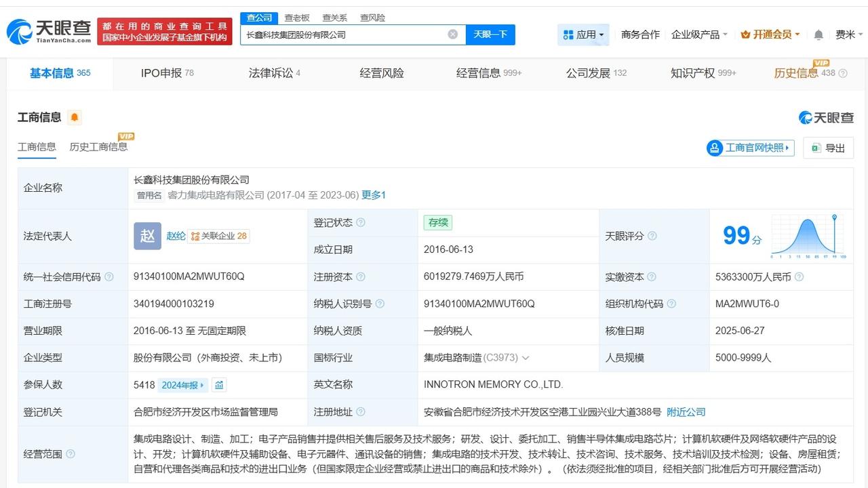Click help icon next to 登记状态
The height and width of the screenshot is (488, 868).
[361, 222]
